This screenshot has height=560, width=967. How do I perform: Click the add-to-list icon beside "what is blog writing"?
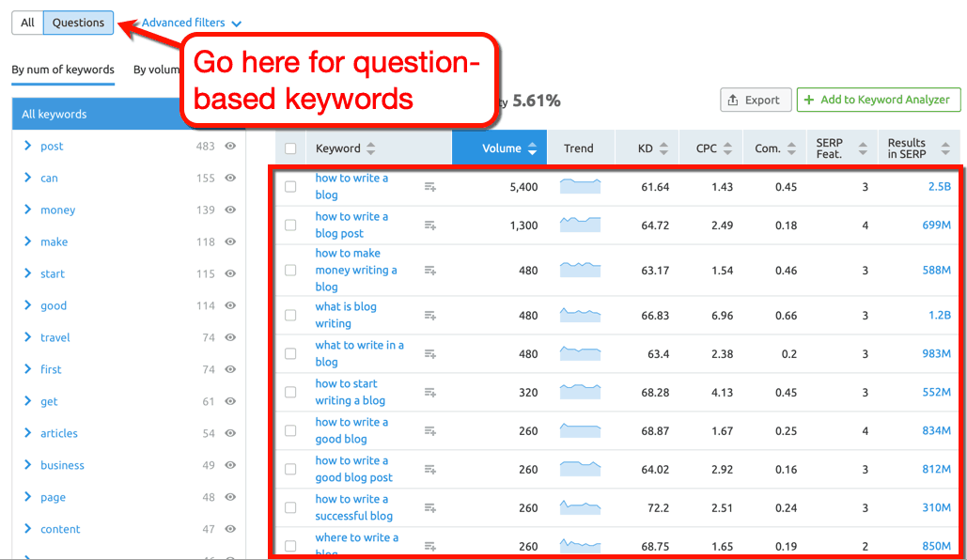[x=430, y=314]
